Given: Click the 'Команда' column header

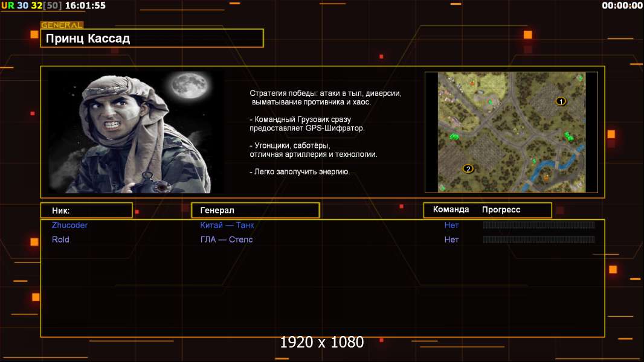Looking at the screenshot, I should pyautogui.click(x=451, y=210).
